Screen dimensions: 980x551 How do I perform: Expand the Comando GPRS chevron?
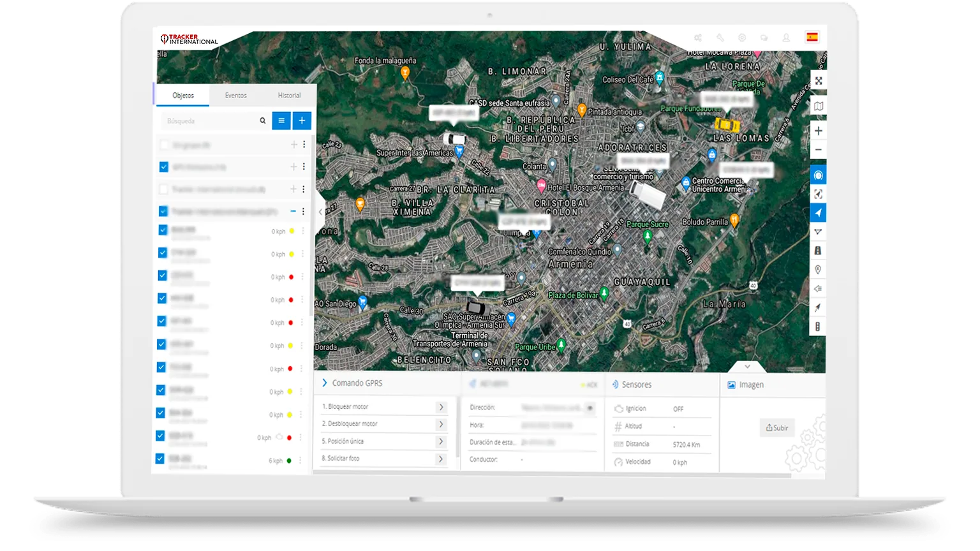pos(325,383)
